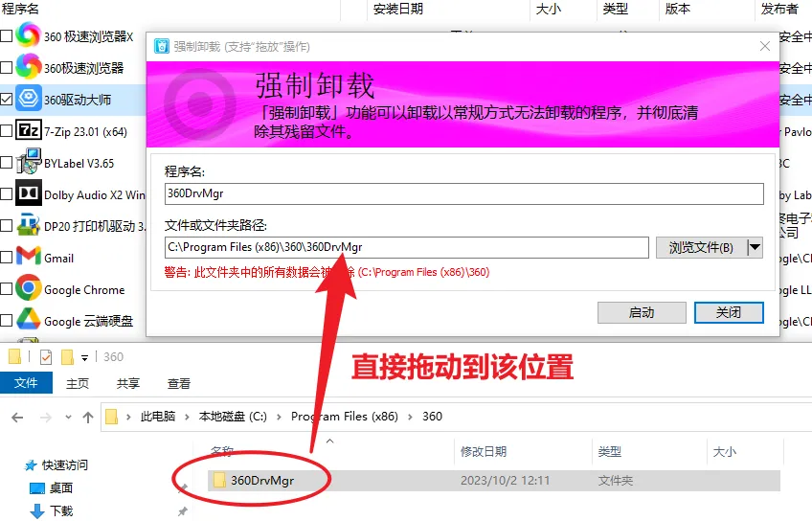Tick the DP20 打印机驱动 checkbox
Viewport: 812px width, 521px height.
[x=6, y=225]
